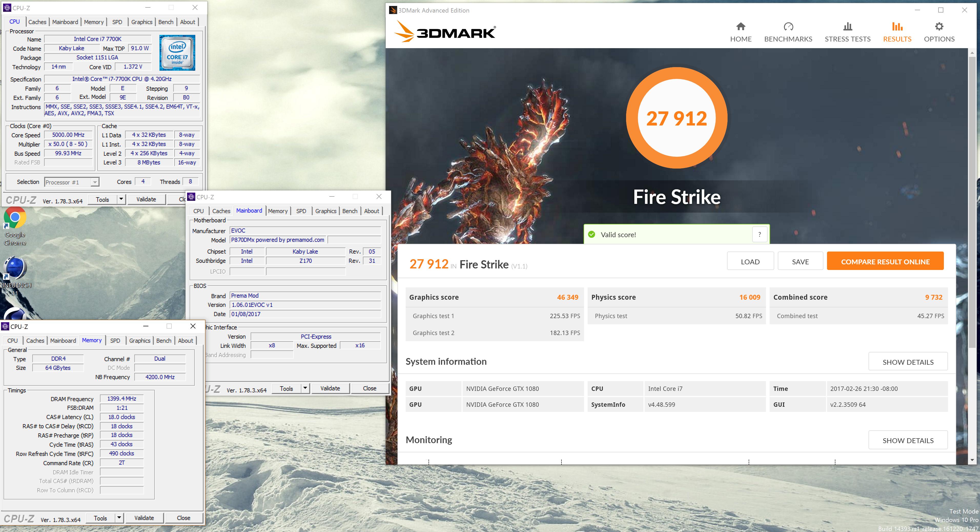
Task: Open the Options gear icon
Action: pyautogui.click(x=939, y=27)
